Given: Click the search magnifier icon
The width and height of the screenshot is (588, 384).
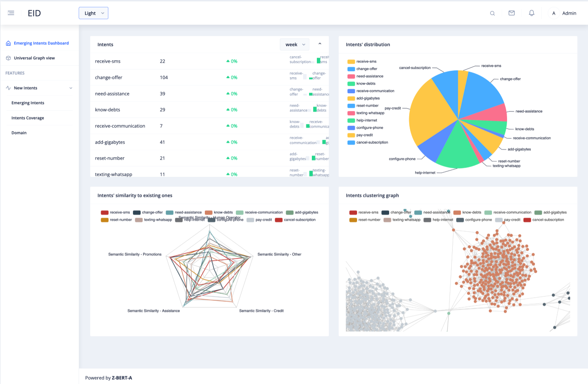Looking at the screenshot, I should (x=492, y=13).
